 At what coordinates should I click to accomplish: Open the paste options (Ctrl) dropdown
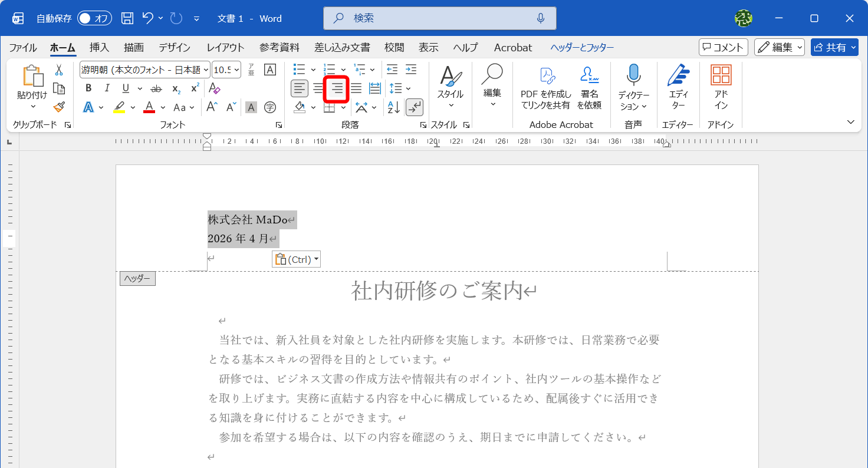(315, 258)
